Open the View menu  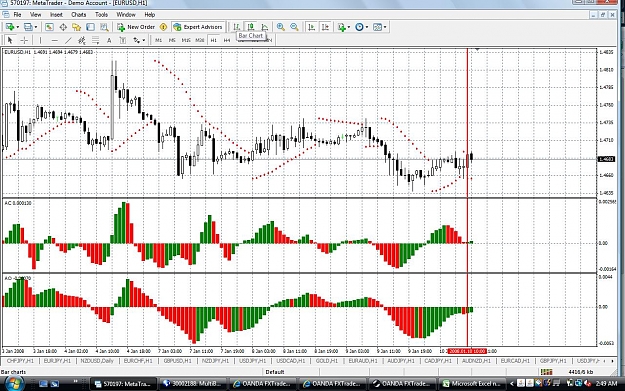tap(35, 15)
